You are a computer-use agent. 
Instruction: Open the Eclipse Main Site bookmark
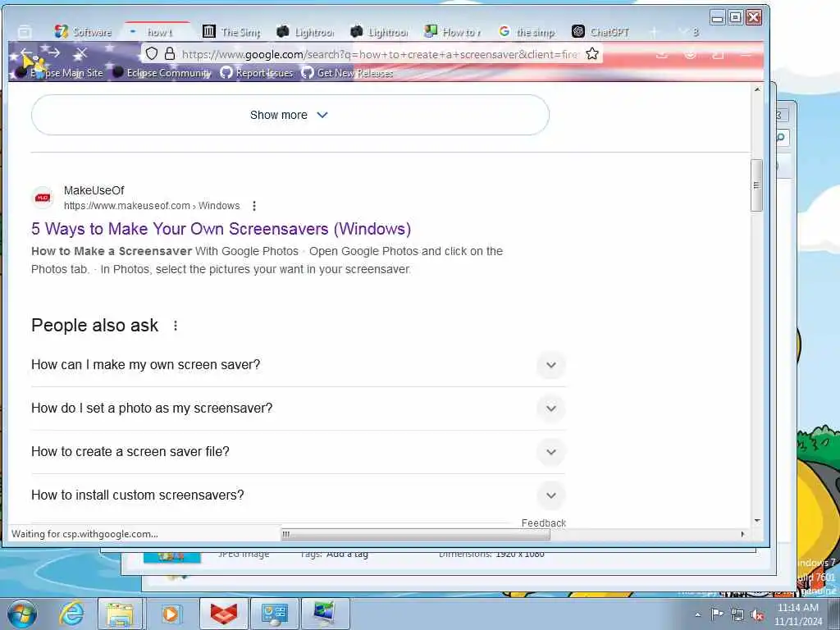click(59, 73)
